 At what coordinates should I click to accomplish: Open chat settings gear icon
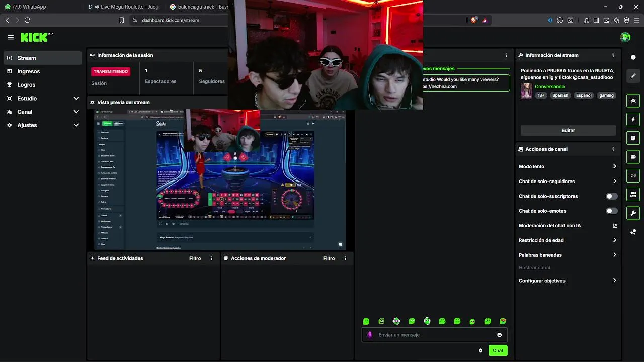click(x=480, y=350)
